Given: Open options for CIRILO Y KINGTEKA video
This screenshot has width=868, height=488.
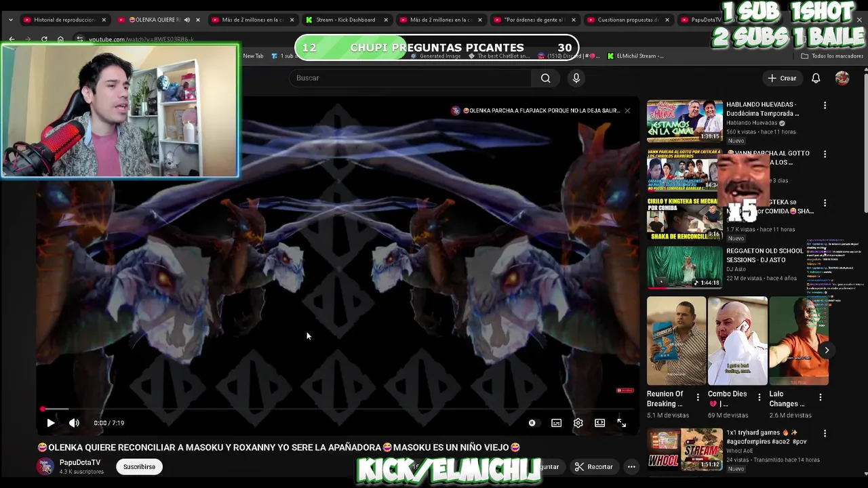Looking at the screenshot, I should point(825,203).
